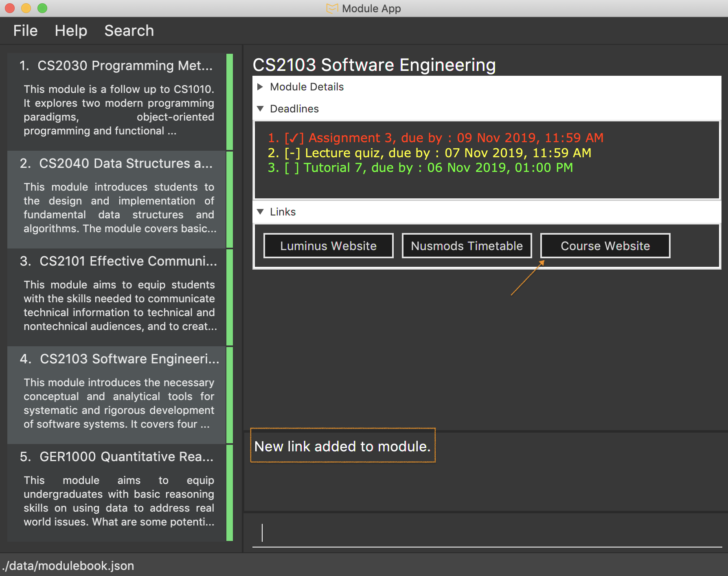The image size is (728, 576).
Task: Click the CS2101 description text
Action: point(120,306)
